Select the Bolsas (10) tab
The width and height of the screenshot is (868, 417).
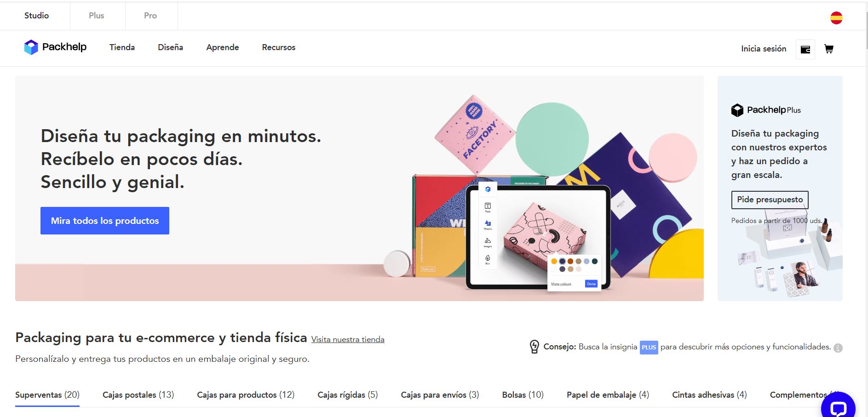(x=523, y=395)
